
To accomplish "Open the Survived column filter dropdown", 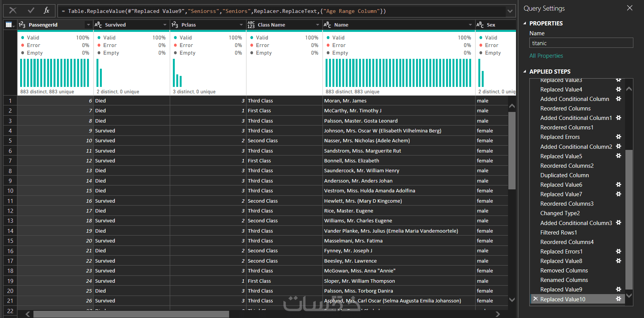I will [165, 25].
